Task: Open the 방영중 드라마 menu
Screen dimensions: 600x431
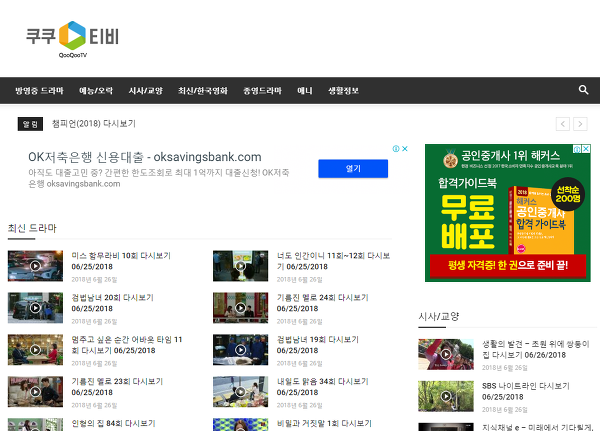Action: pos(39,91)
